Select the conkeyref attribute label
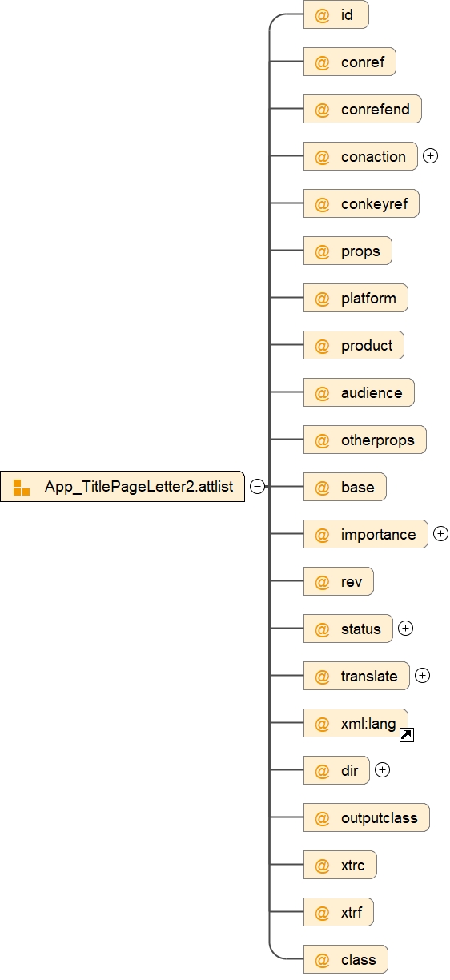The image size is (450, 980). 375,203
